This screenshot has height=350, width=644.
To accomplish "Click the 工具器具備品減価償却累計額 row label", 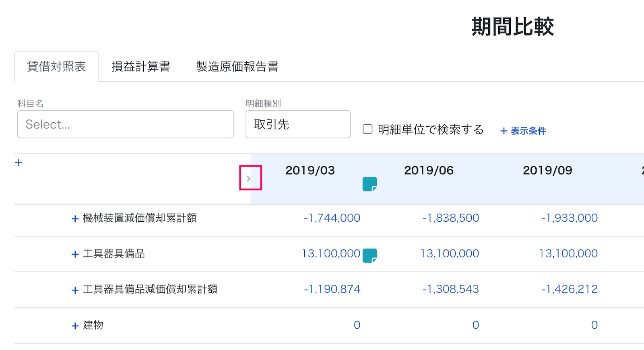I will [x=150, y=289].
